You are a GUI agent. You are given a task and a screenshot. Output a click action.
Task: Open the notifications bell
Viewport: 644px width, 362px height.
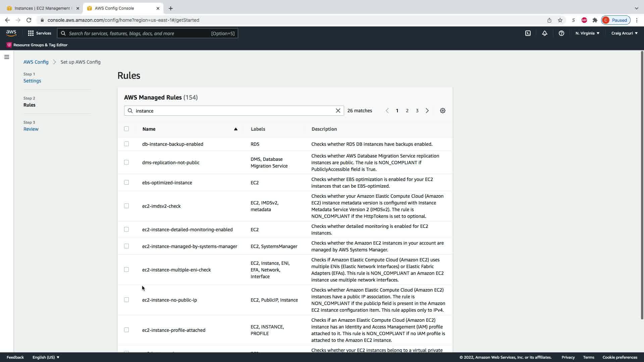click(544, 33)
